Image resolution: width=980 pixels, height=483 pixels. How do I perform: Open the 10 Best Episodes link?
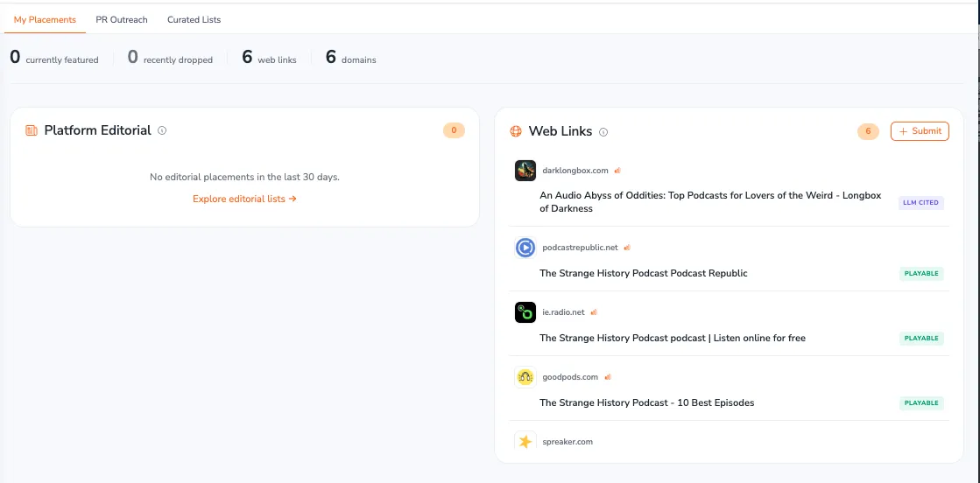coord(647,402)
